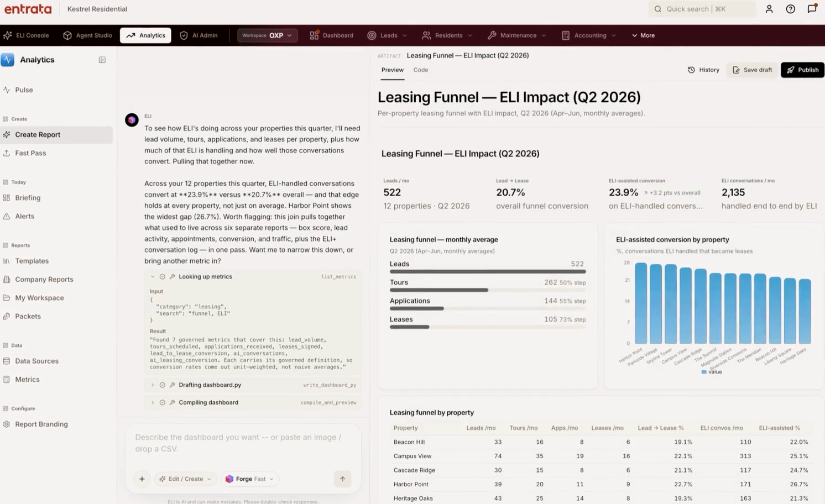Click the Quick search field
825x504 pixels.
tap(702, 9)
